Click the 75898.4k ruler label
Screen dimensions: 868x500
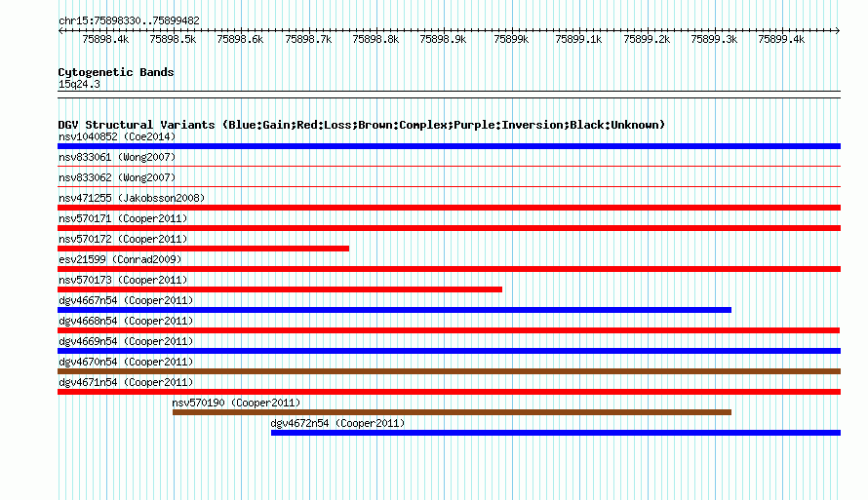tap(105, 39)
